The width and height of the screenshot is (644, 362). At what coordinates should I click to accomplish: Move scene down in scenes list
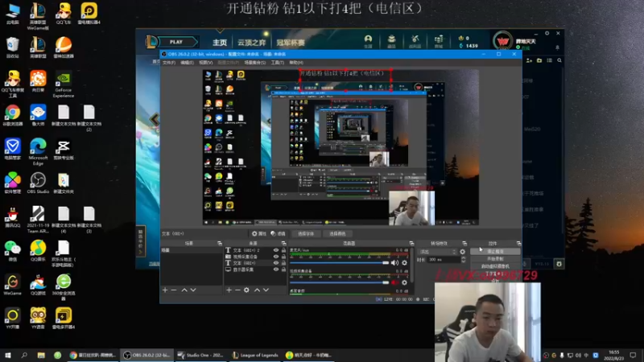pos(193,290)
